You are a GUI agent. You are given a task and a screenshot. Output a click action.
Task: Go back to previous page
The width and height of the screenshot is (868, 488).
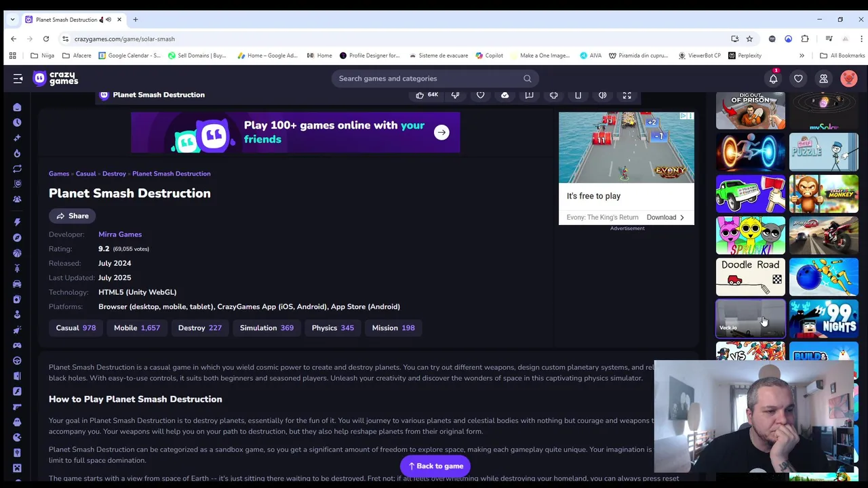pyautogui.click(x=14, y=39)
